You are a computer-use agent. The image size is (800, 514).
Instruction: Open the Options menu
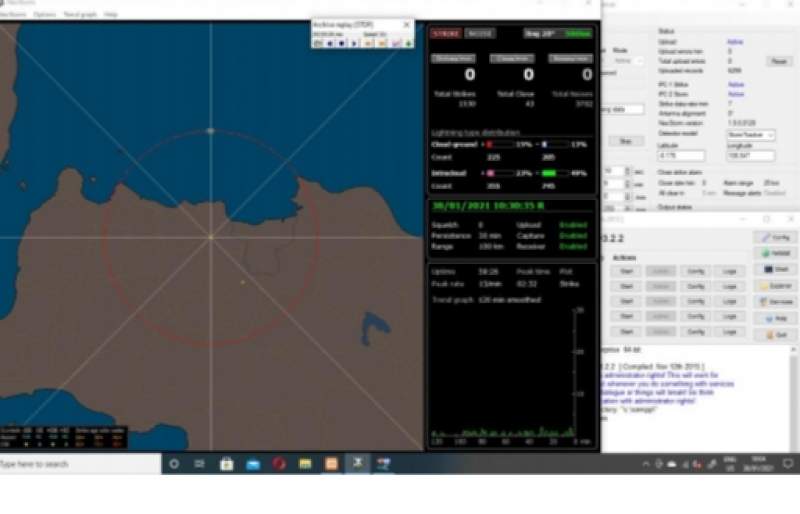pyautogui.click(x=45, y=15)
